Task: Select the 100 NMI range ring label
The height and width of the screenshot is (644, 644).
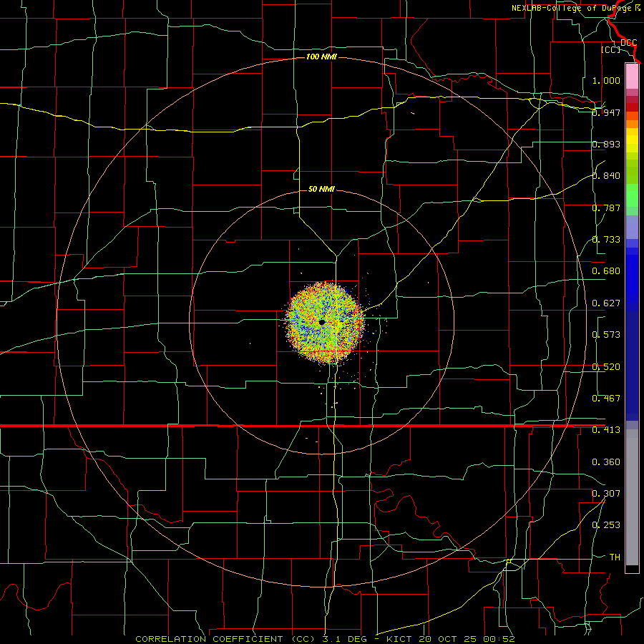Action: pyautogui.click(x=321, y=57)
